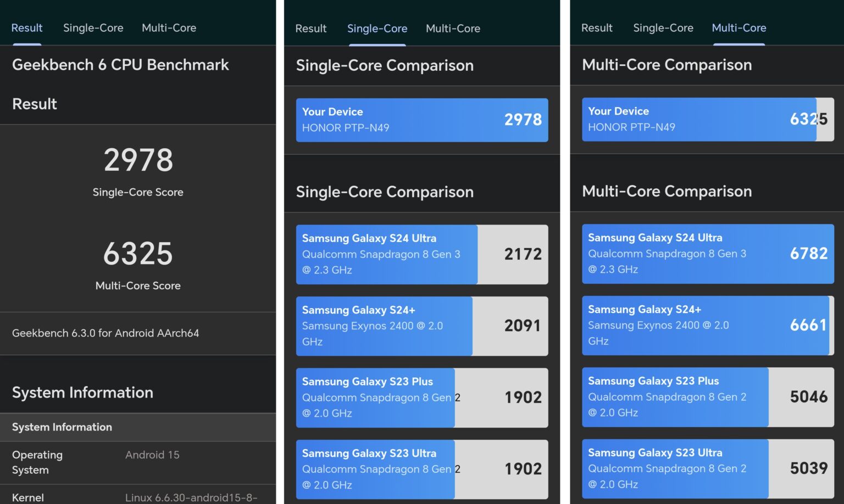Click Linux 6.6.30-android15-8 kernel value
The image size is (844, 504).
191,497
